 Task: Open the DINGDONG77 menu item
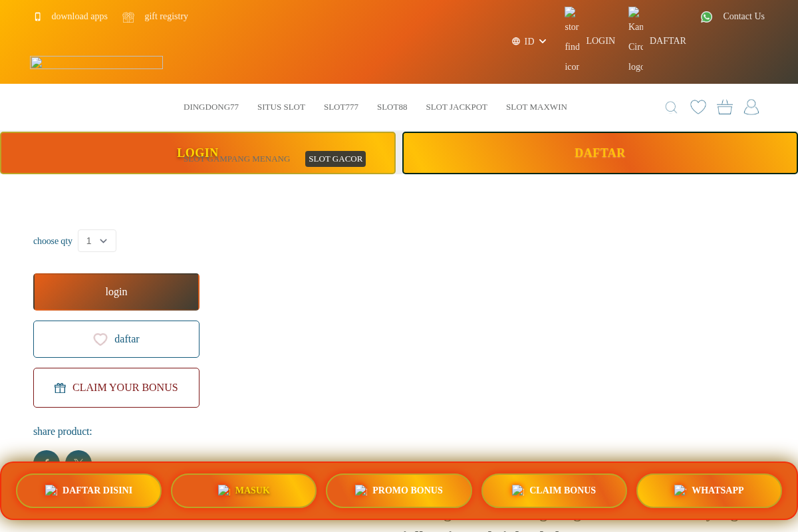(x=211, y=107)
